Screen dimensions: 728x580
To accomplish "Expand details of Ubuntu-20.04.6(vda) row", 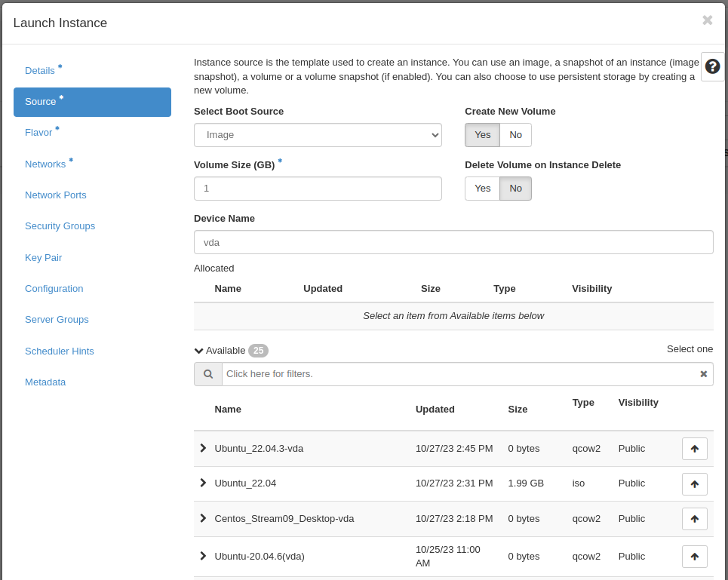I will click(203, 556).
